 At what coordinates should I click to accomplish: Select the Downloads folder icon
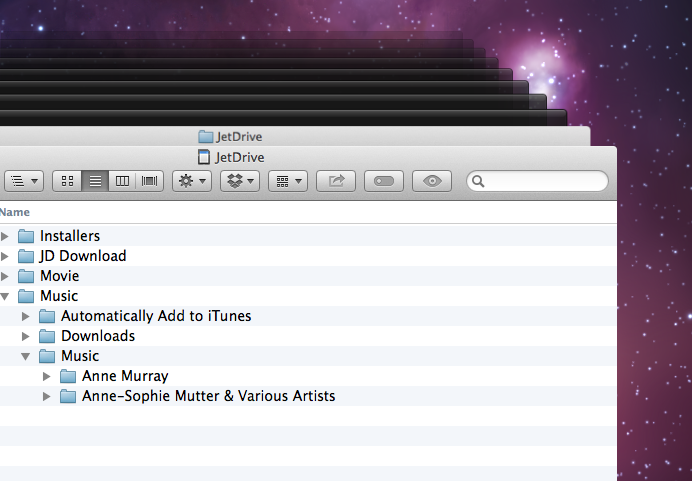[47, 336]
